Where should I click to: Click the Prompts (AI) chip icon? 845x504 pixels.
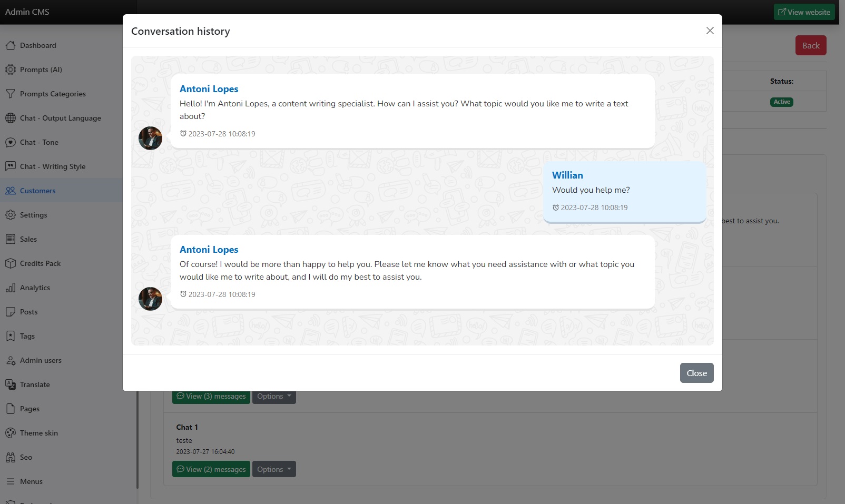(11, 70)
